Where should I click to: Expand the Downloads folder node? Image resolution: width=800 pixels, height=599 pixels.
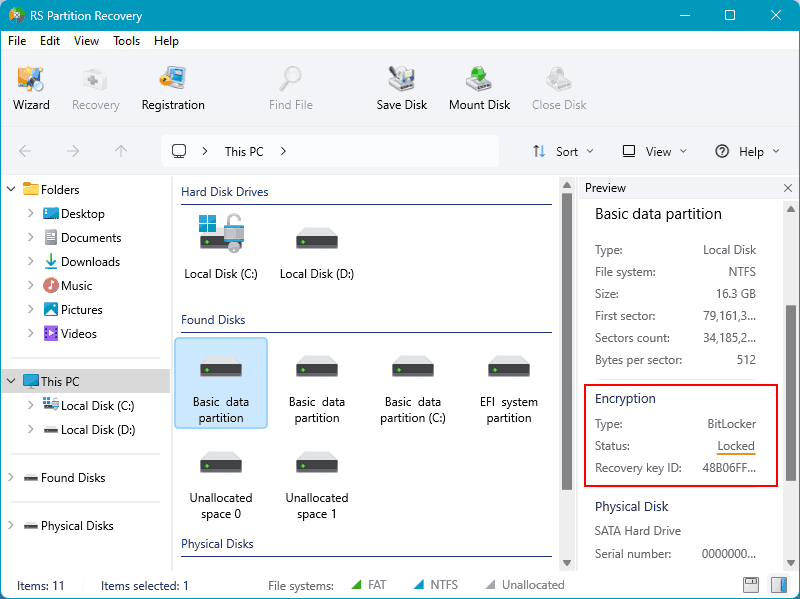coord(30,261)
